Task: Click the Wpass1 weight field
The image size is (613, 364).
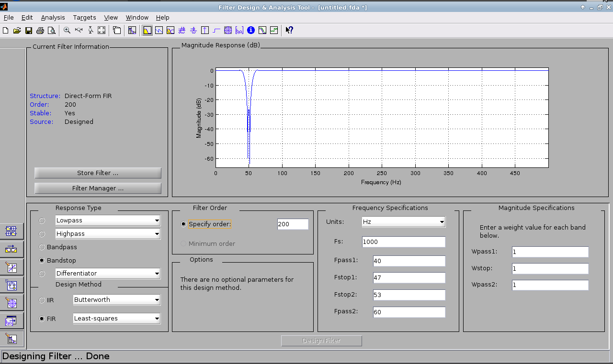Action: click(x=550, y=252)
